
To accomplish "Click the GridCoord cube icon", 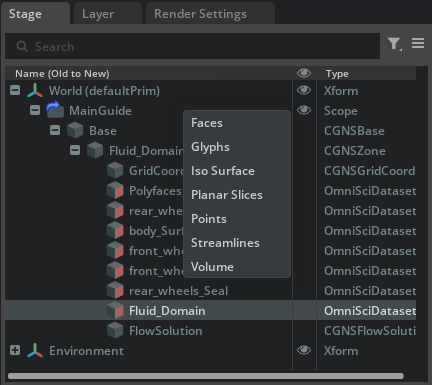I will point(115,170).
